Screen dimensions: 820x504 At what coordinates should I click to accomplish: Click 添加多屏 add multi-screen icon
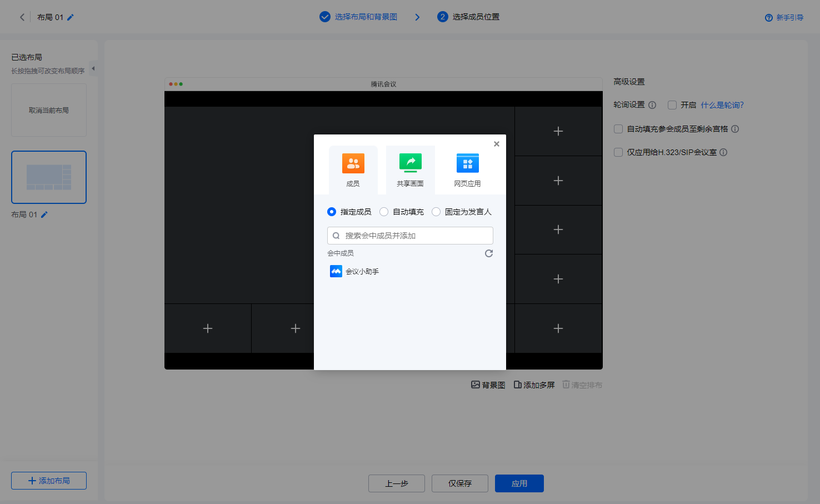click(x=517, y=385)
